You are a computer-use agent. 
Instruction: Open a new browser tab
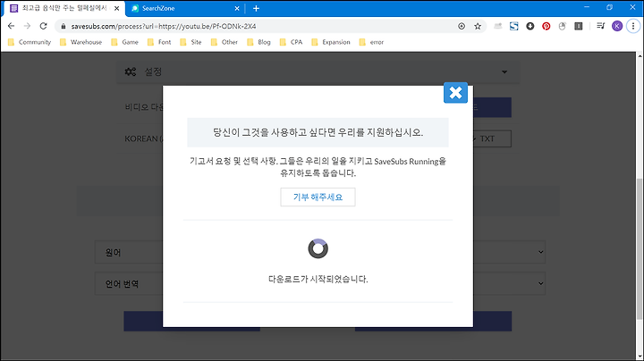[256, 8]
